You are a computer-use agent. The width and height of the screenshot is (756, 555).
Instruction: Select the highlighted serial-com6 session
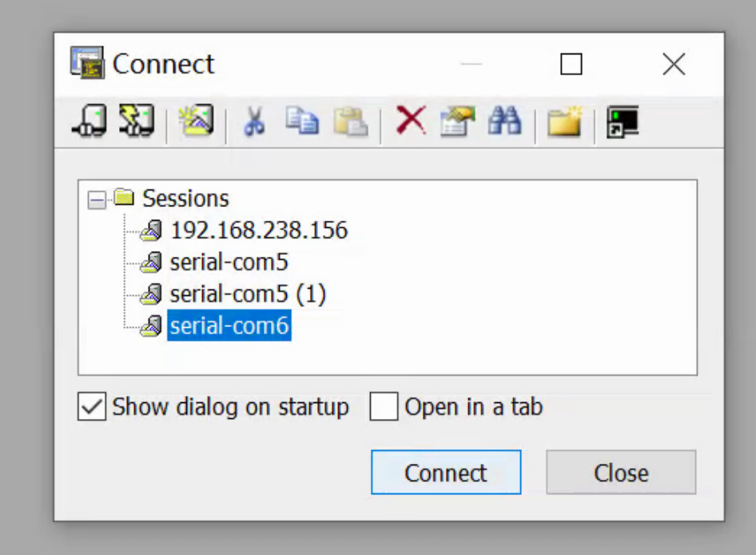tap(229, 326)
